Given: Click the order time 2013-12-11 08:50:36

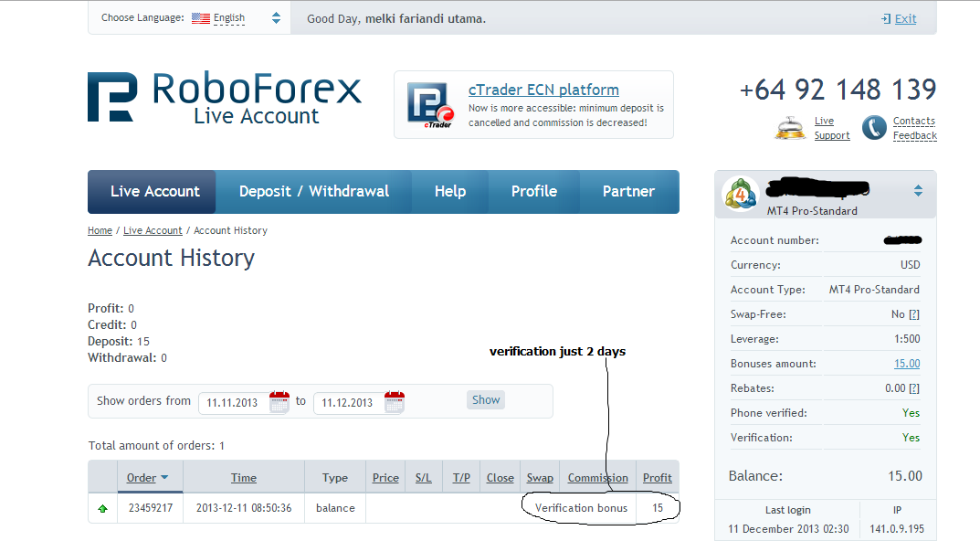Looking at the screenshot, I should coord(244,508).
